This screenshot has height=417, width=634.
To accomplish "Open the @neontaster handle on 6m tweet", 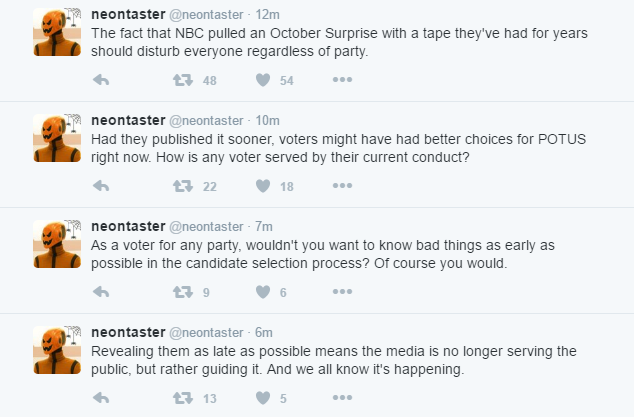I will (x=206, y=333).
